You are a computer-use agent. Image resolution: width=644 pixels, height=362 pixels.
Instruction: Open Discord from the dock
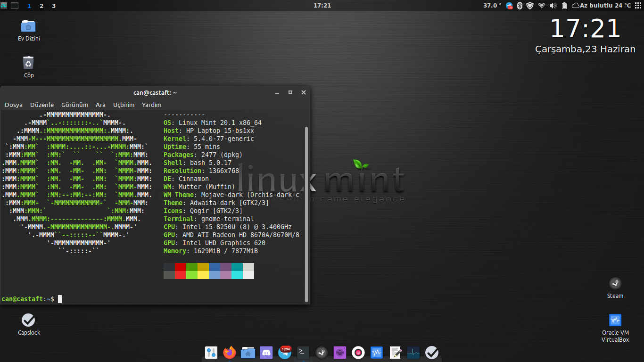pos(266,352)
